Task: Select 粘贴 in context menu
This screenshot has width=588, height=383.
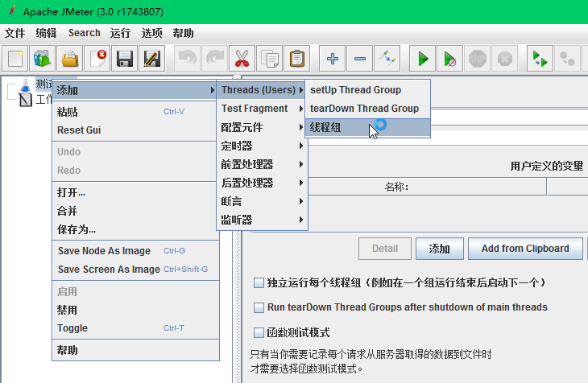Action: coord(135,112)
